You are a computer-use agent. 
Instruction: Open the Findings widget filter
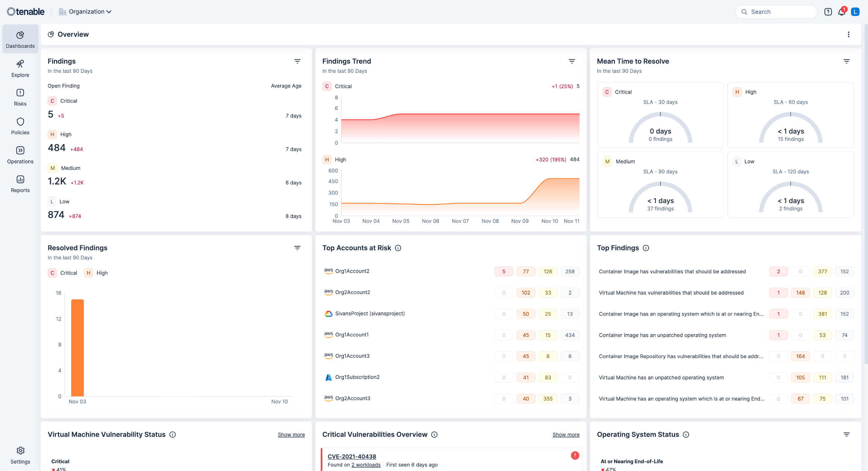[x=297, y=61]
